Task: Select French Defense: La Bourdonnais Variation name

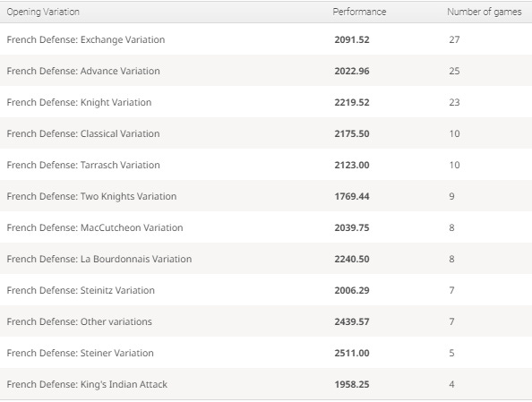Action: (99, 259)
